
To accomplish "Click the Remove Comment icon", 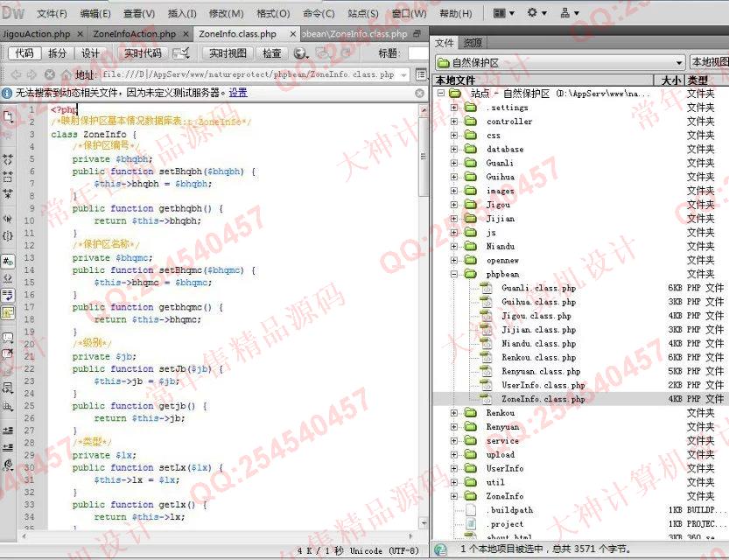I will click(x=8, y=354).
